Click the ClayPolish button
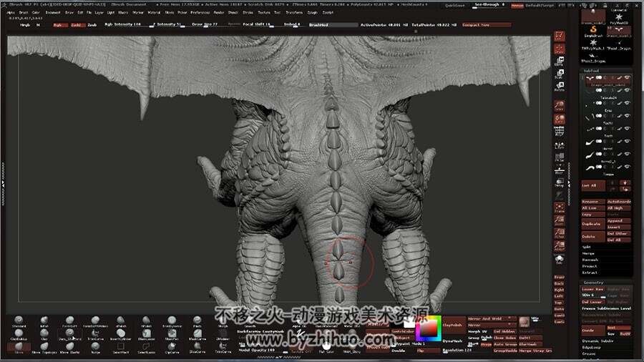This screenshot has width=644, height=362. pyautogui.click(x=454, y=325)
